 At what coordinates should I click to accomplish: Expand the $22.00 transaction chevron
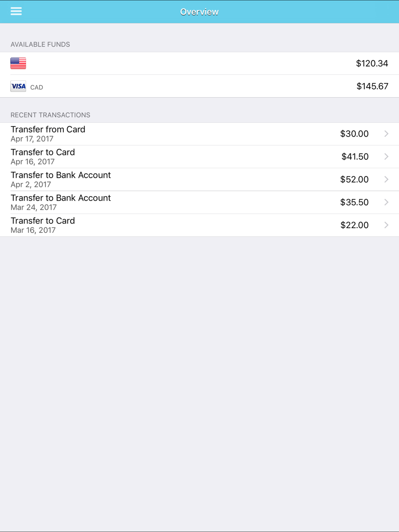pos(386,225)
